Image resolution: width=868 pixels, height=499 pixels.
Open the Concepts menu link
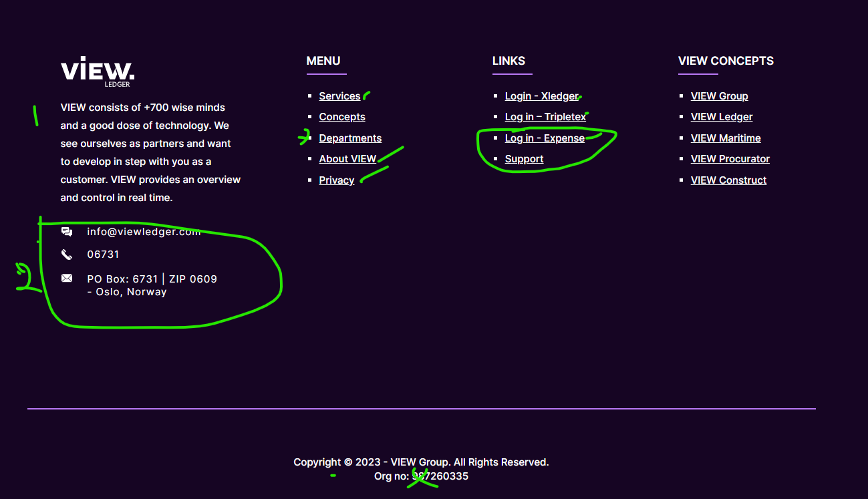tap(342, 117)
